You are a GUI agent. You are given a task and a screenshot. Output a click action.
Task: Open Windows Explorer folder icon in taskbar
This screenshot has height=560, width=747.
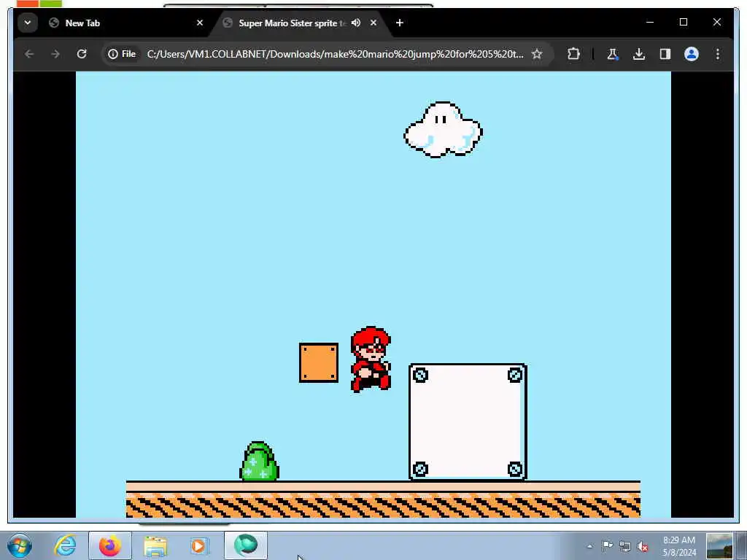point(155,545)
